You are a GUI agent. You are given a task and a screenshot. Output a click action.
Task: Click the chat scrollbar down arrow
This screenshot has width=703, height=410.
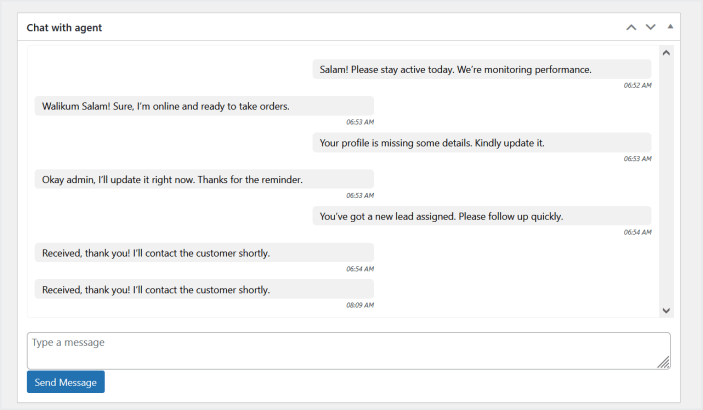[666, 310]
